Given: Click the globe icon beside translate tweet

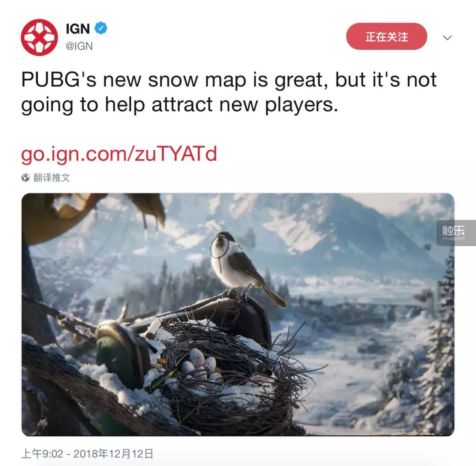Looking at the screenshot, I should (x=26, y=178).
